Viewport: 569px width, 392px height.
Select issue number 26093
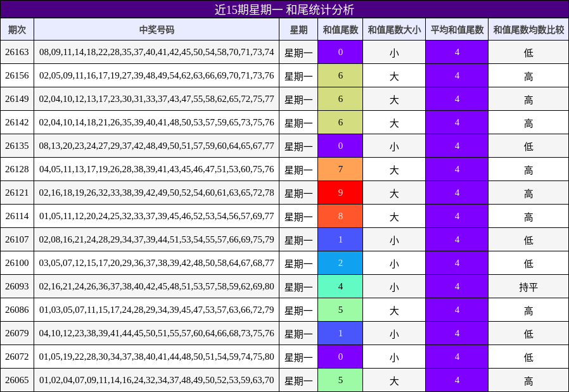pos(17,286)
